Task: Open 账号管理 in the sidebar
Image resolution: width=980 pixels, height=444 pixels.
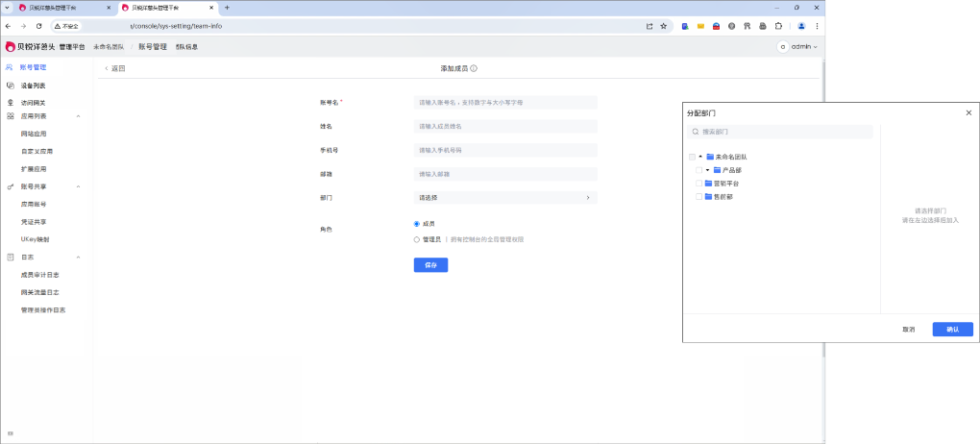Action: [33, 68]
